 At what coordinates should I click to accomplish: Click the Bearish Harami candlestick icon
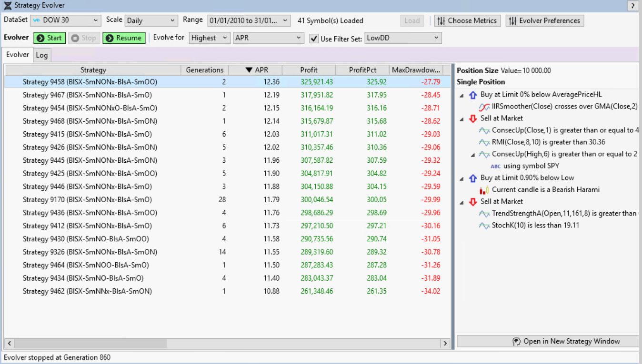click(x=484, y=189)
